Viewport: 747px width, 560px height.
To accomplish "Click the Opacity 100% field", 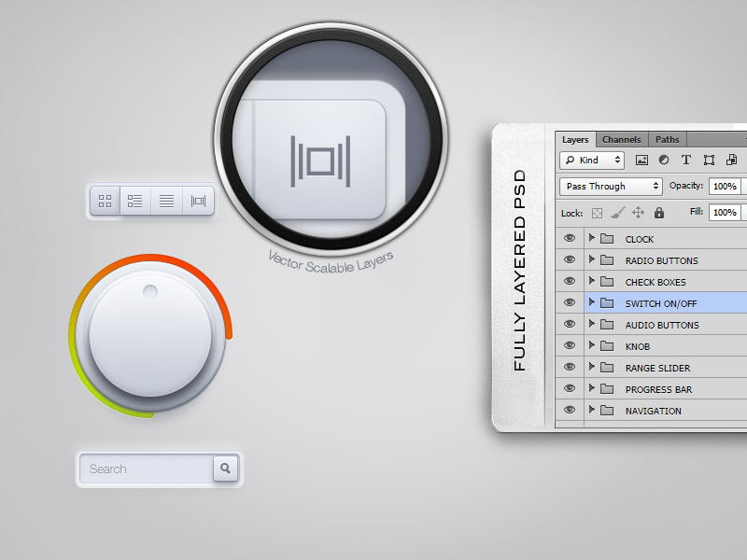I will point(725,186).
